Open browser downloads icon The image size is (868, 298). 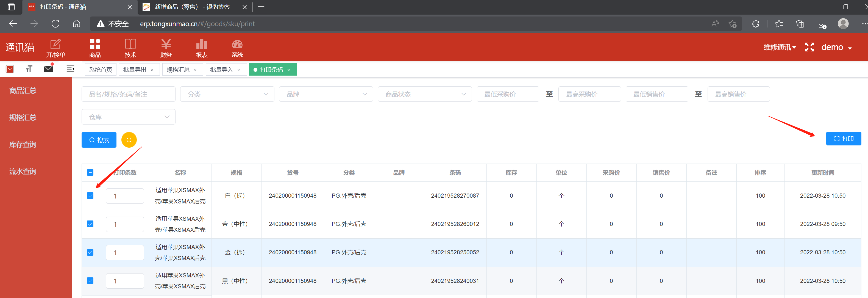[822, 24]
